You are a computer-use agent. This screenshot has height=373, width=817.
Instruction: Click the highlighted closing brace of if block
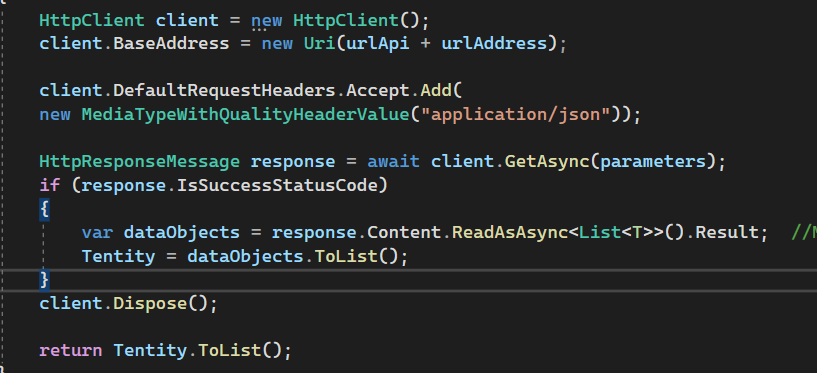[x=44, y=280]
